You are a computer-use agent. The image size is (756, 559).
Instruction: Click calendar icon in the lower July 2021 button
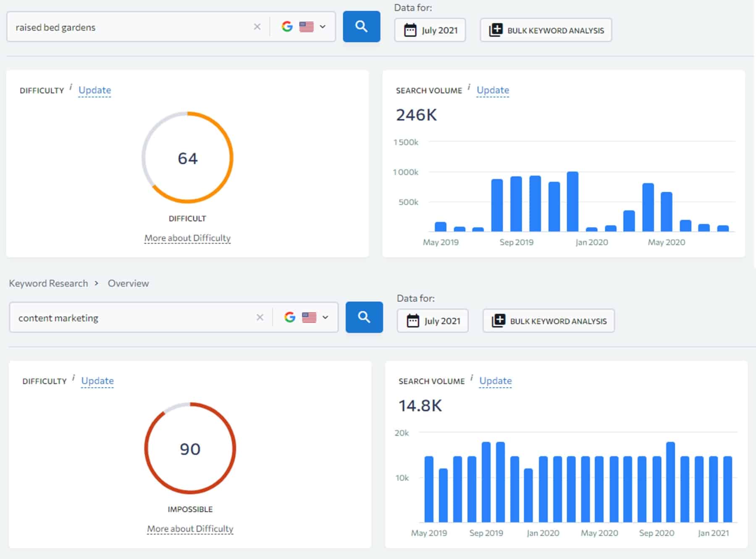click(412, 321)
